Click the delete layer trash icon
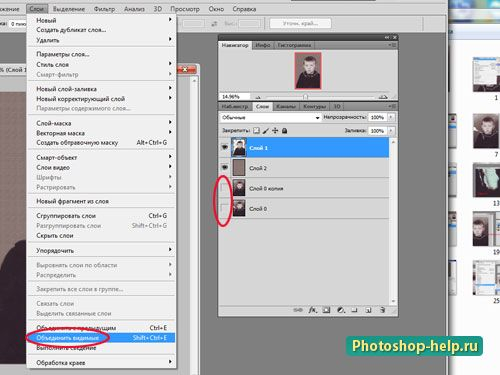 (383, 310)
